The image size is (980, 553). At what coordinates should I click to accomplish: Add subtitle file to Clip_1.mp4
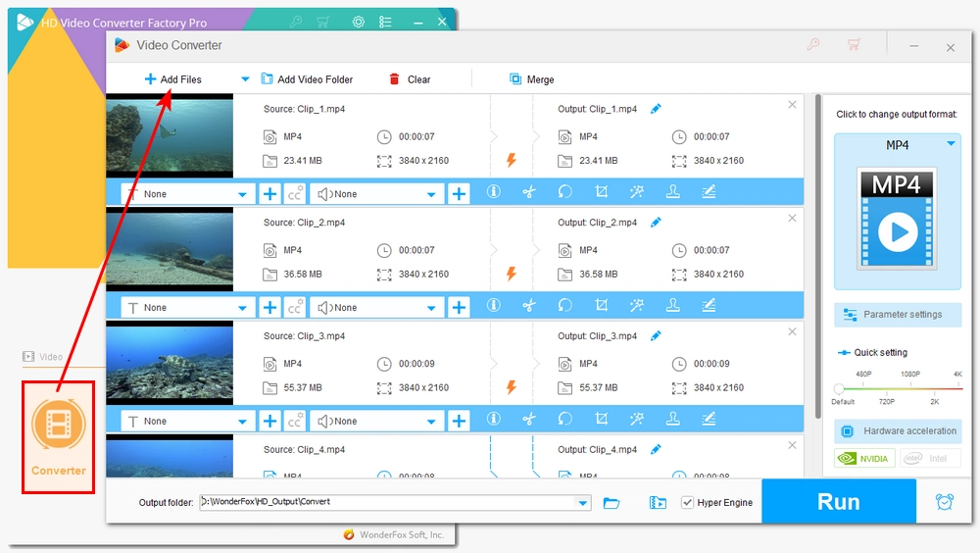270,194
